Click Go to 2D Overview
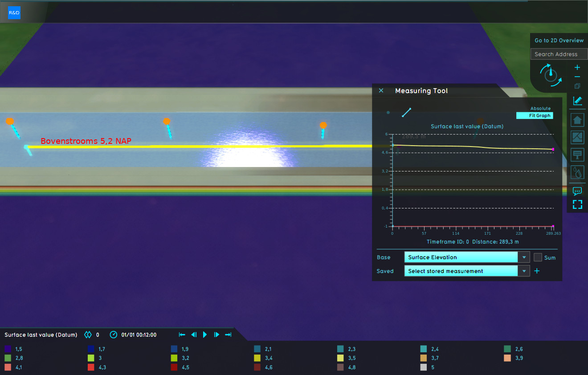 [559, 41]
